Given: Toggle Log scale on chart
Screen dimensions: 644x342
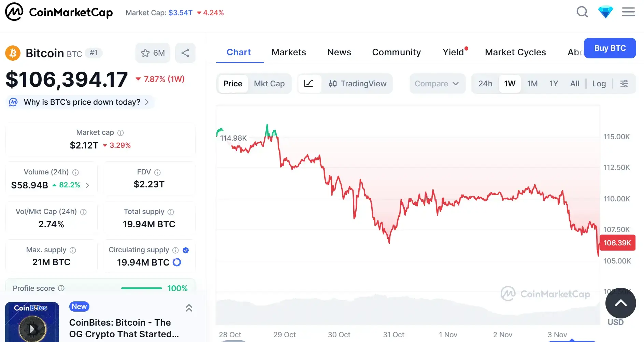Looking at the screenshot, I should click(x=599, y=84).
